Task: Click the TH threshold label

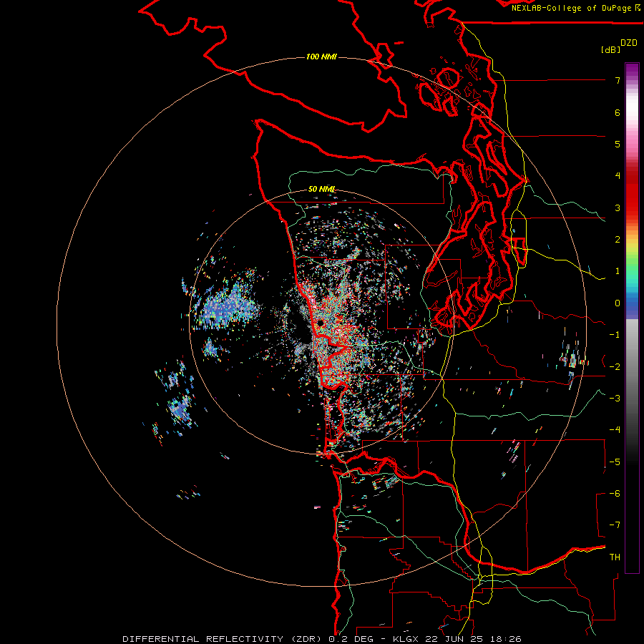Action: click(615, 557)
